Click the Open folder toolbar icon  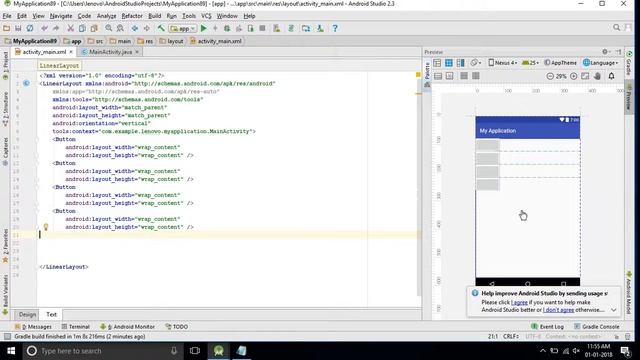(x=6, y=28)
